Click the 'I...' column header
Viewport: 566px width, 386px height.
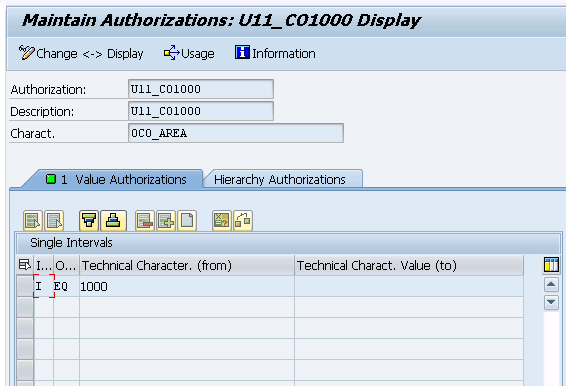tap(44, 266)
